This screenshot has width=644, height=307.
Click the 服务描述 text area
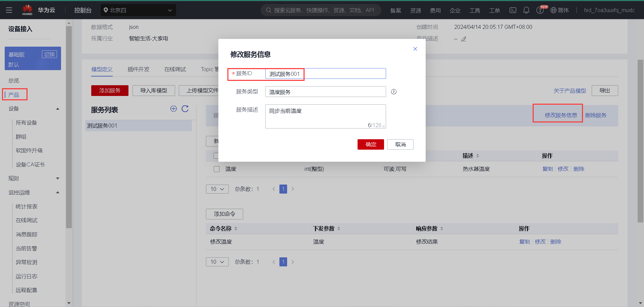click(325, 116)
